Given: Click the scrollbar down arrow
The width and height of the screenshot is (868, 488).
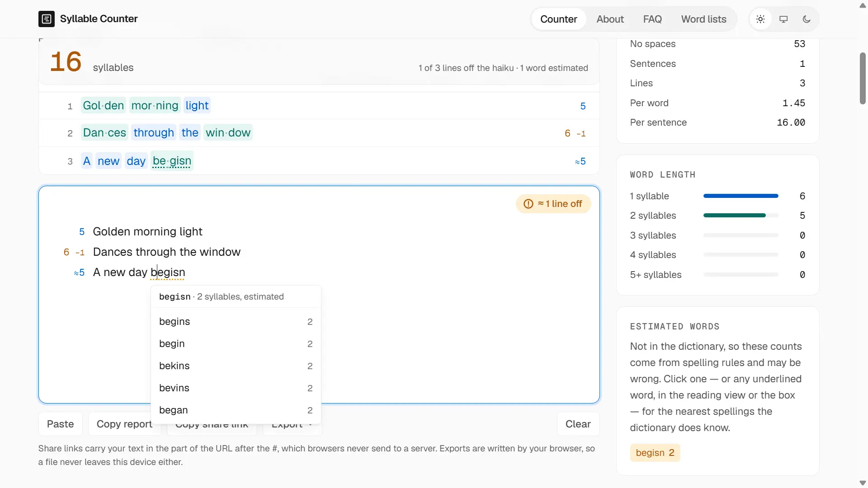Looking at the screenshot, I should pyautogui.click(x=863, y=483).
